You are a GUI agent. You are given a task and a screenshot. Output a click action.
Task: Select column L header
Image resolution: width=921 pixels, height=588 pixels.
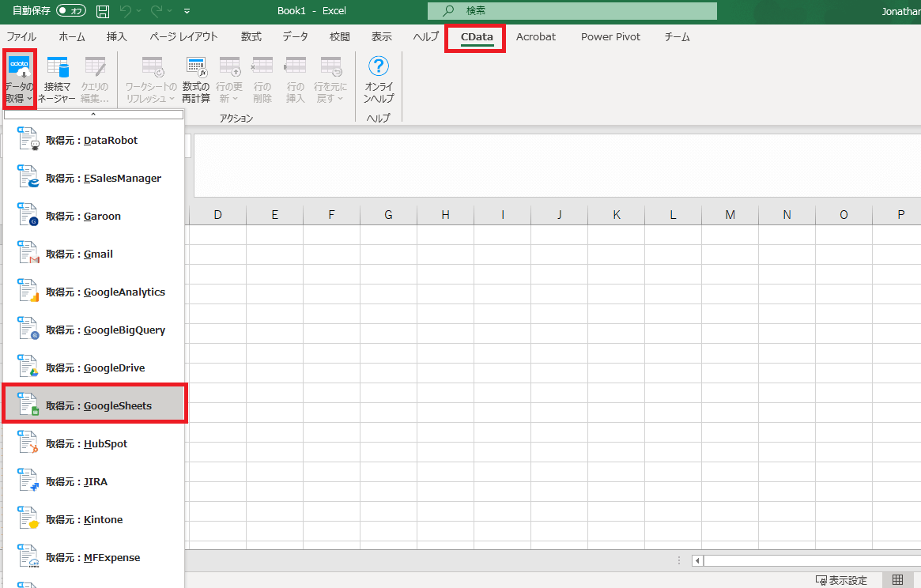click(x=673, y=215)
